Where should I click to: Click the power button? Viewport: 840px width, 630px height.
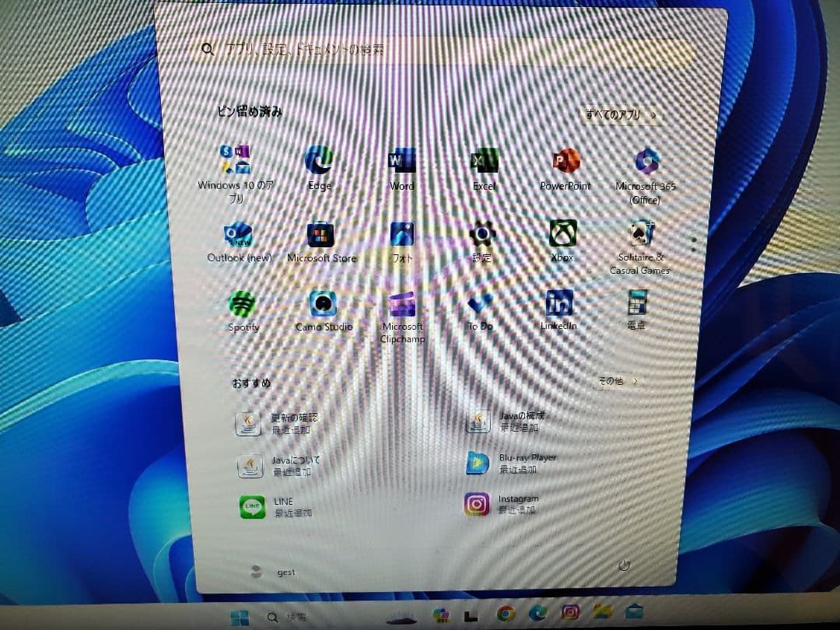[625, 567]
